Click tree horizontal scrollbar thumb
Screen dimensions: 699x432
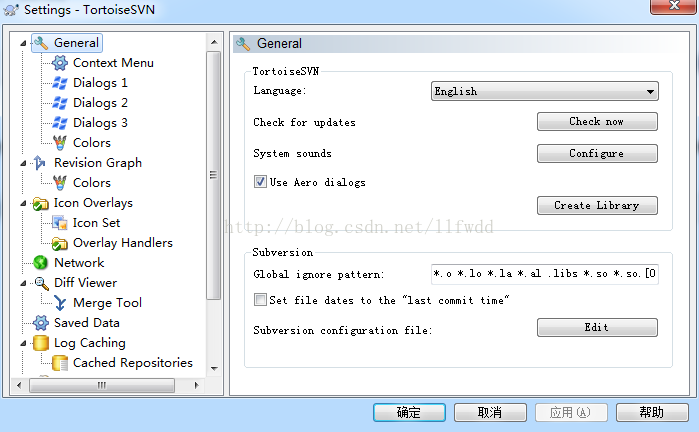(x=102, y=385)
